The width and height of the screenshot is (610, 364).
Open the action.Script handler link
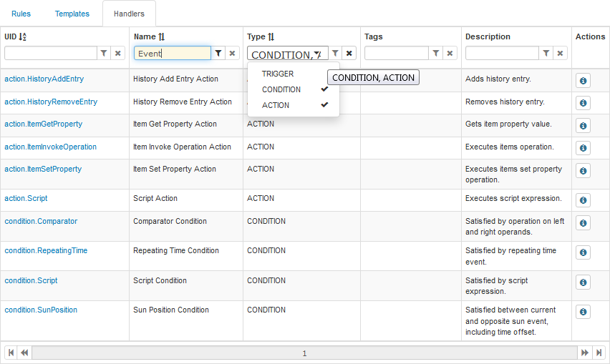point(26,198)
